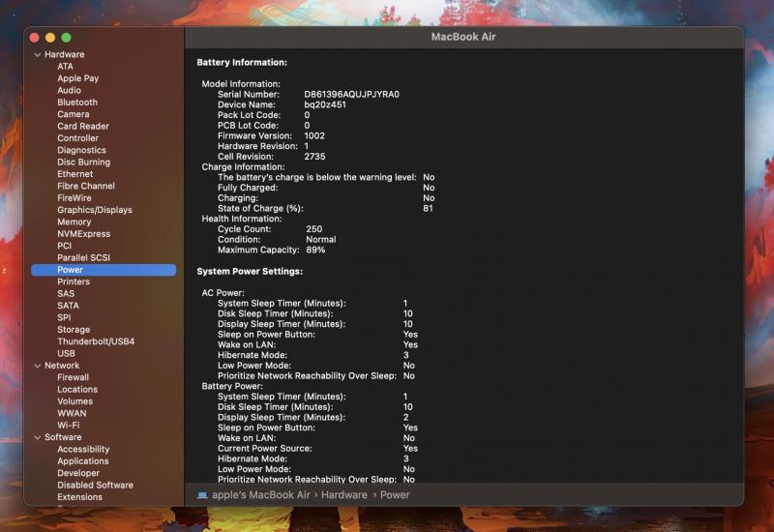This screenshot has height=532, width=774.
Task: Select Audio in the sidebar
Action: pyautogui.click(x=69, y=90)
